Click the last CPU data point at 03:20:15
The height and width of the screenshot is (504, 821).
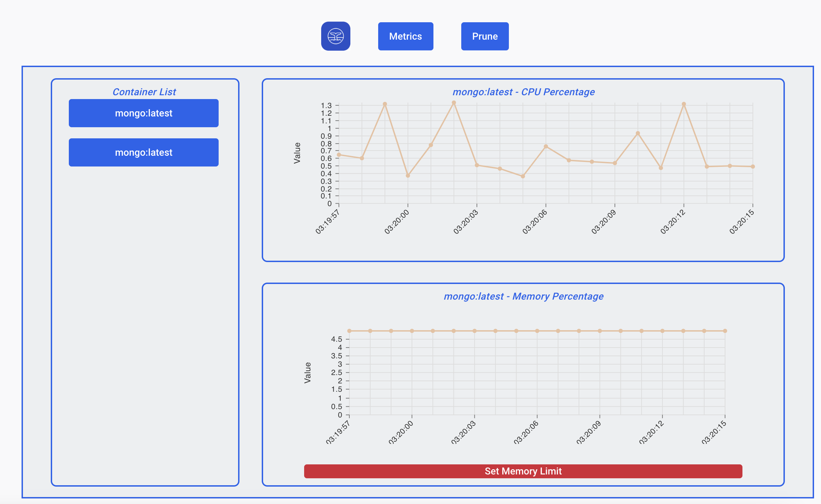(x=753, y=166)
